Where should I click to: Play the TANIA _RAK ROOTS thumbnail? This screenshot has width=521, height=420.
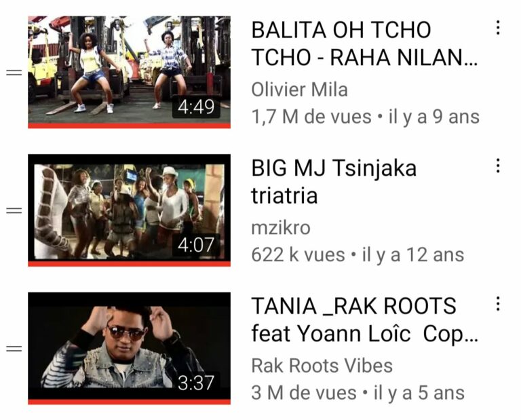(130, 348)
